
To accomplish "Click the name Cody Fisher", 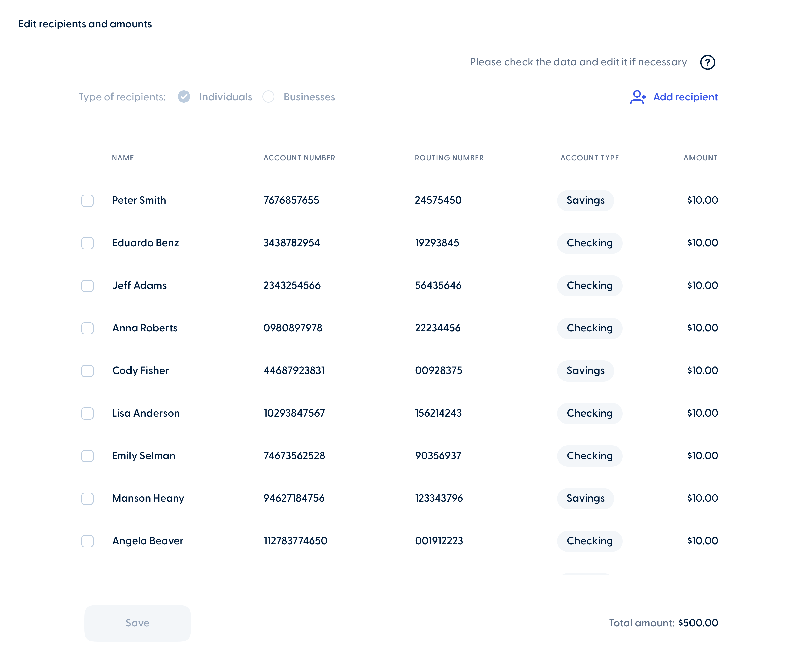I will 141,371.
